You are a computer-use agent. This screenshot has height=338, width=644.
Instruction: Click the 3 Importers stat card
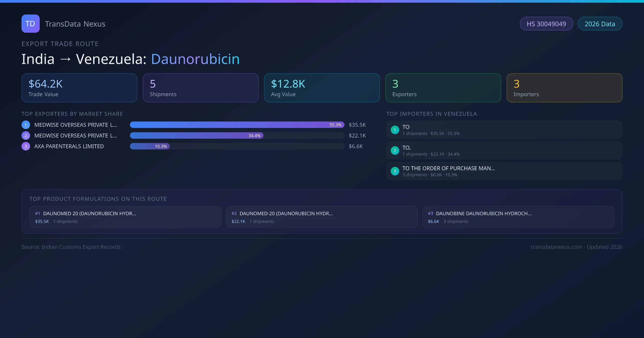tap(564, 88)
